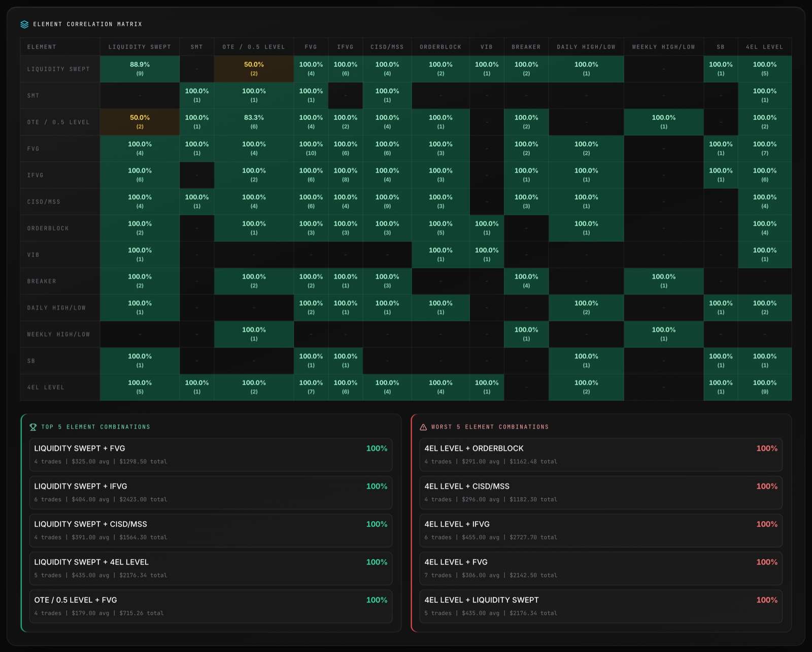Viewport: 812px width, 652px height.
Task: Click the SB row label
Action: tap(60, 361)
